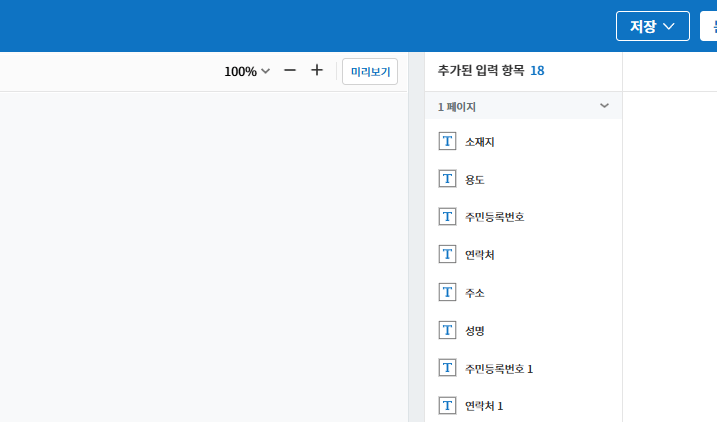The height and width of the screenshot is (422, 717).
Task: Click the 미리보기 preview button
Action: (x=370, y=72)
